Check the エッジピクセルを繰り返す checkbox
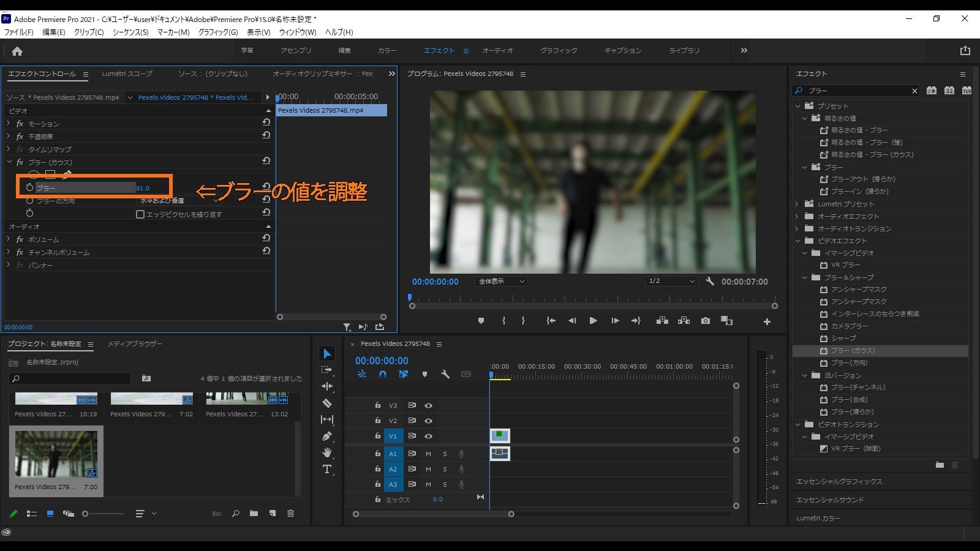This screenshot has width=980, height=551. tap(140, 214)
